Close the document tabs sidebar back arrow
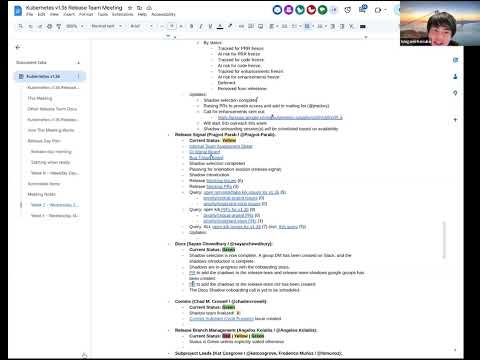 click(x=18, y=47)
